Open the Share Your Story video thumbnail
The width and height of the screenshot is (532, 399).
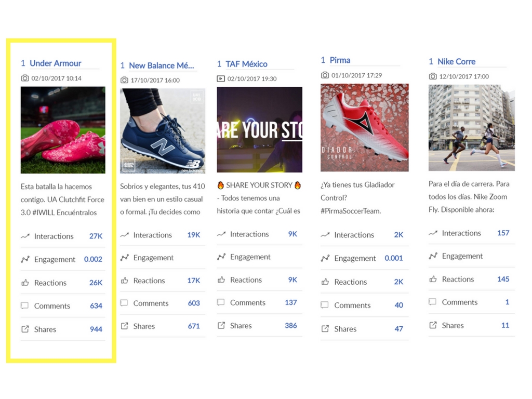[x=260, y=129]
